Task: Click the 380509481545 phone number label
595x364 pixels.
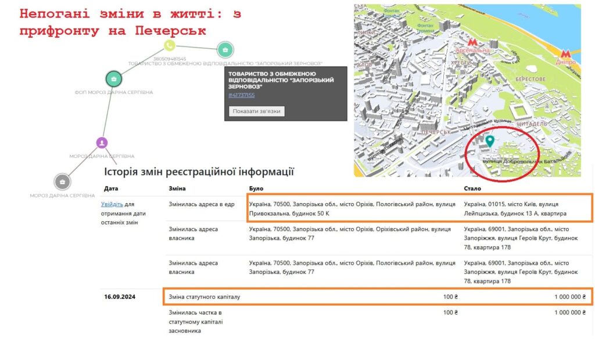Action: [170, 59]
